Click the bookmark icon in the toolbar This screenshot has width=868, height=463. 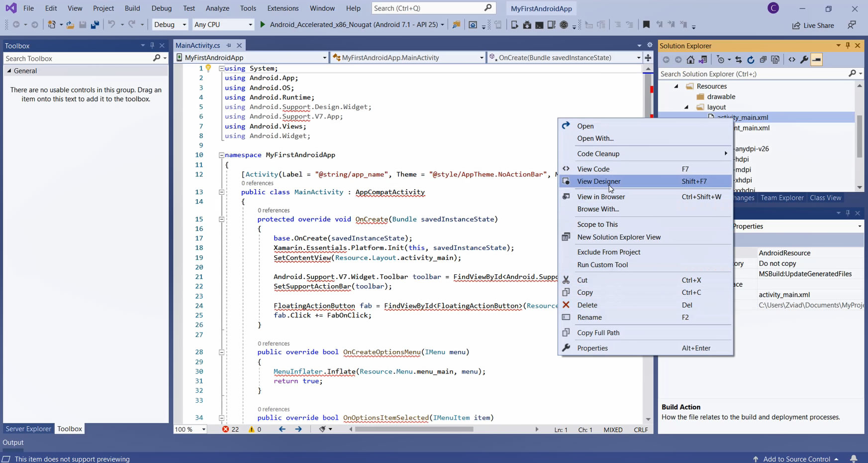pos(646,24)
